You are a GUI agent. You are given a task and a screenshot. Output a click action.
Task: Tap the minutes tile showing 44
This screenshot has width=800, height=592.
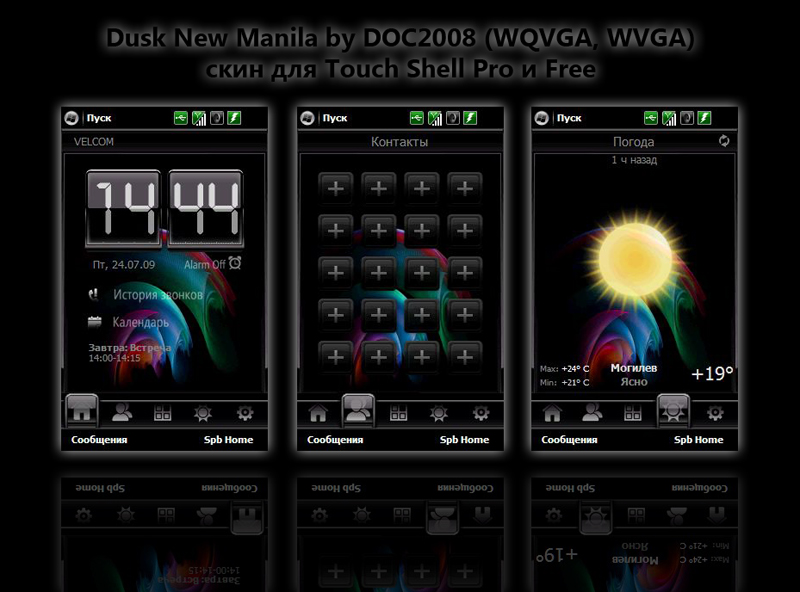tap(206, 209)
